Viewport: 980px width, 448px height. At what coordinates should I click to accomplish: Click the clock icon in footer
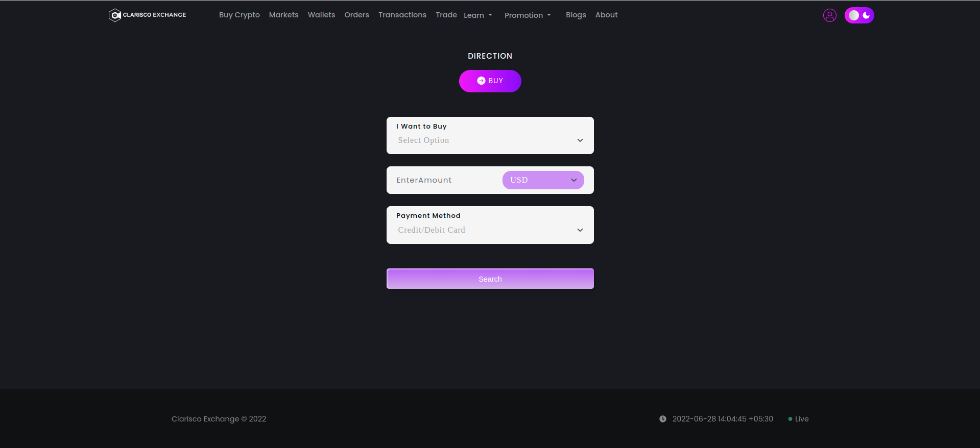663,419
